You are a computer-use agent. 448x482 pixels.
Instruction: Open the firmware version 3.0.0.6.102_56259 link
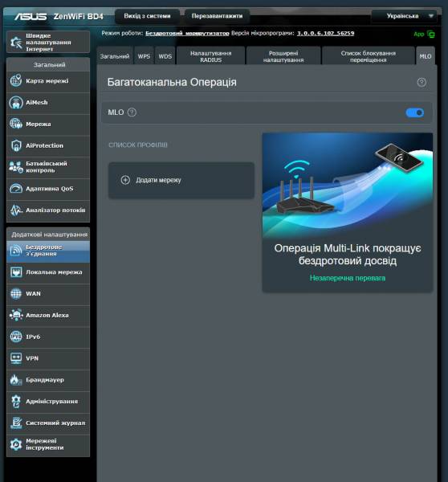coord(325,33)
